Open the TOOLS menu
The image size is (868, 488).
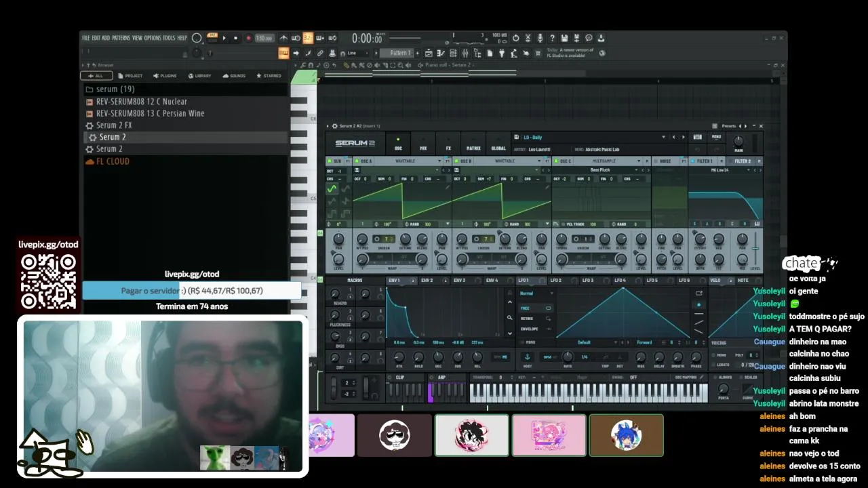pos(169,38)
